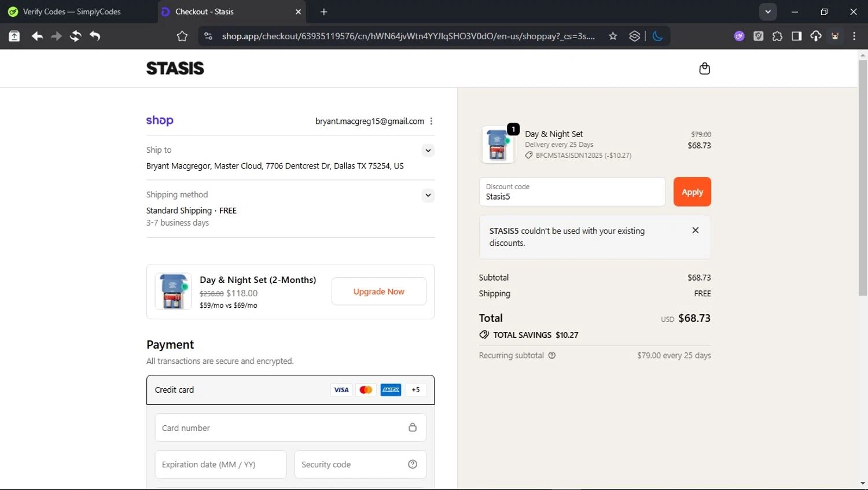
Task: Open Security code help icon
Action: [x=413, y=464]
